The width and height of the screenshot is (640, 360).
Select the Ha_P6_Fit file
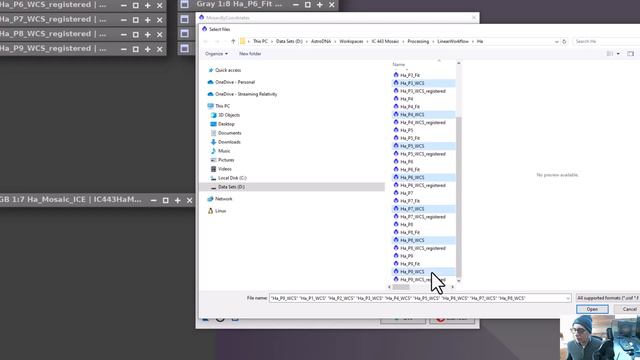[x=410, y=169]
